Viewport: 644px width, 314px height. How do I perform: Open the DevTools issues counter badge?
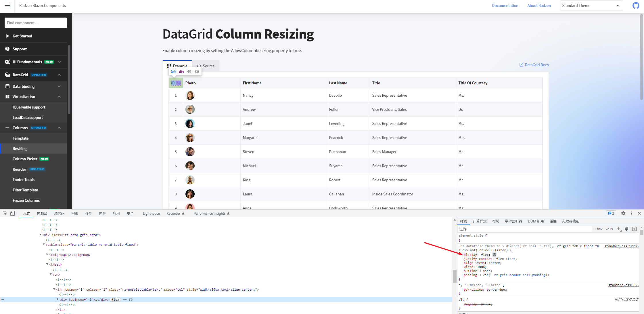(x=611, y=213)
